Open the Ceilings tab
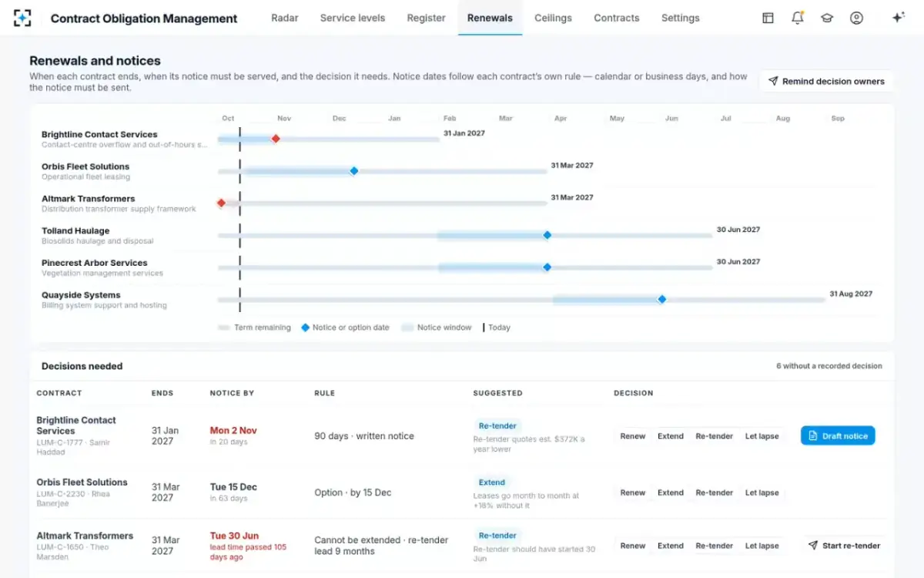Viewport: 924px width, 578px height. pyautogui.click(x=554, y=18)
